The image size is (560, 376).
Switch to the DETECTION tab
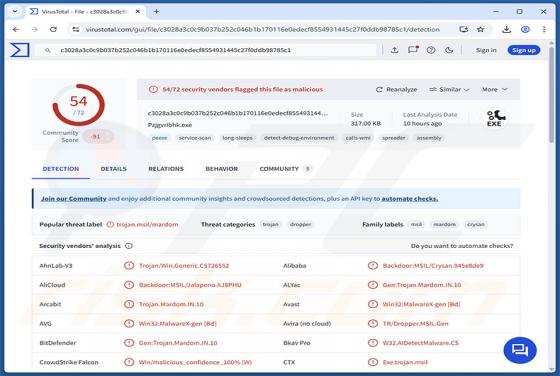coord(61,169)
